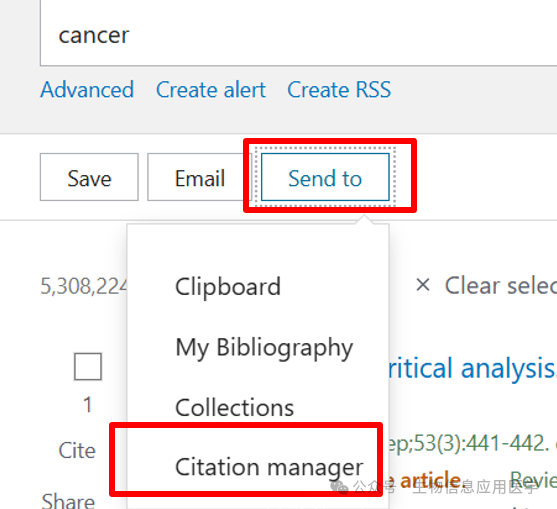Click the Email button
Viewport: 557px width, 509px height.
pos(200,177)
